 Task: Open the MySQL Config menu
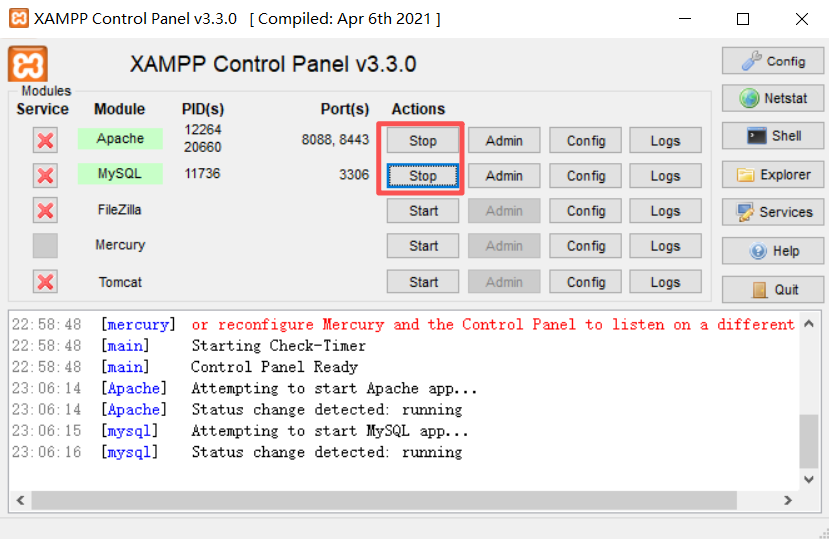click(585, 176)
